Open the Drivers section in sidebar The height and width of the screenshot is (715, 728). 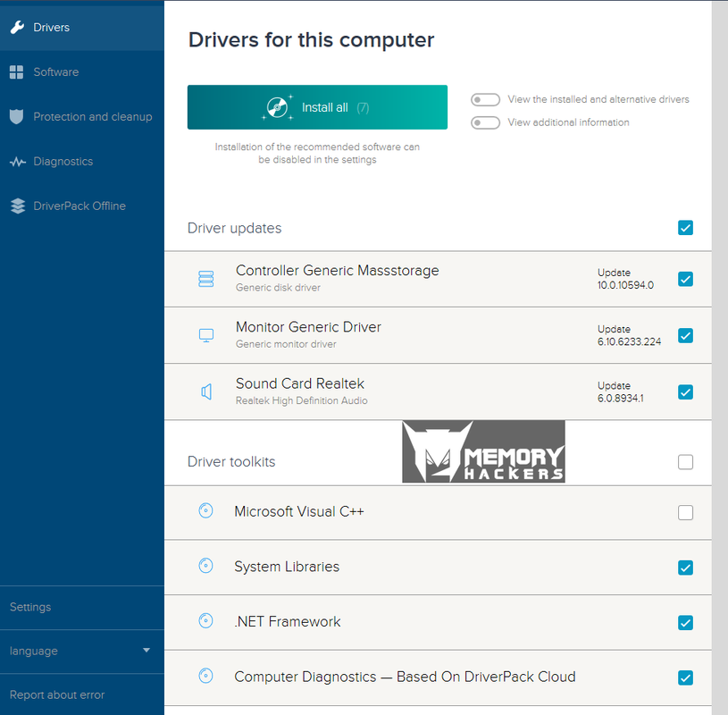[x=81, y=28]
